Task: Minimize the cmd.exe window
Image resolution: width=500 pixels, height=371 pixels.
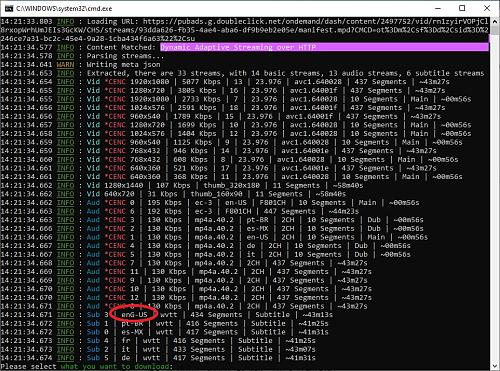Action: tap(438, 8)
